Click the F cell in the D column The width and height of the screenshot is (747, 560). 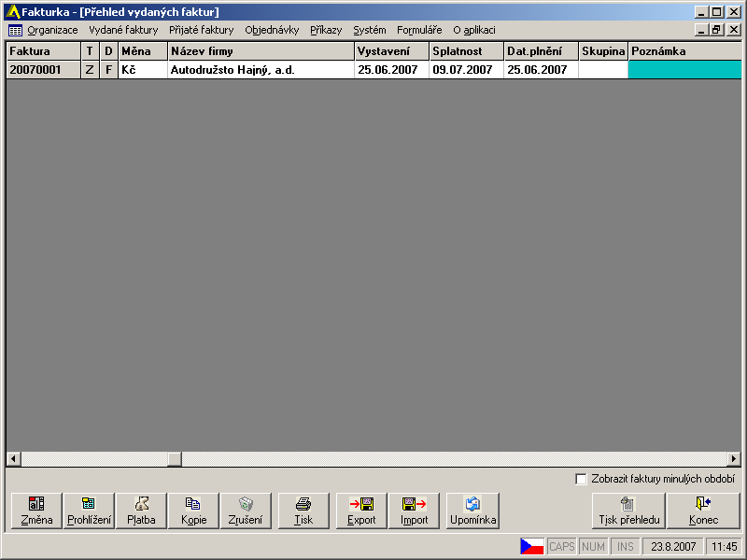[x=108, y=70]
